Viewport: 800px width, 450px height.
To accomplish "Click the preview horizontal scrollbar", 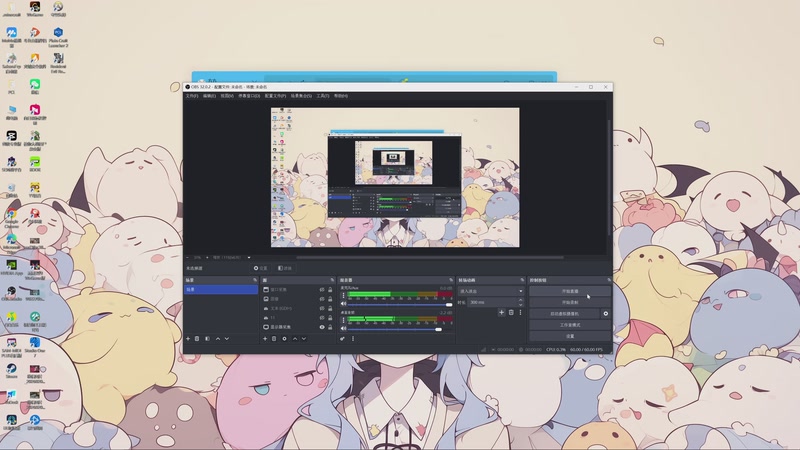I will tap(430, 258).
